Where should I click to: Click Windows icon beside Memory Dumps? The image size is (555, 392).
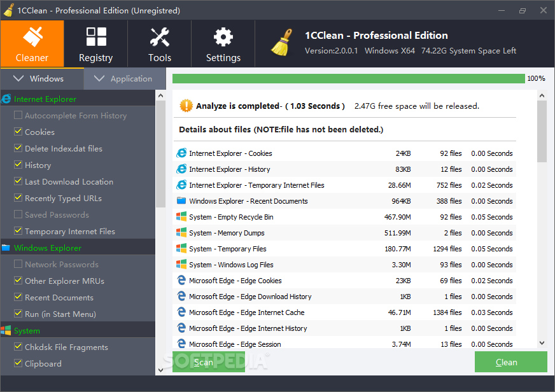(181, 232)
